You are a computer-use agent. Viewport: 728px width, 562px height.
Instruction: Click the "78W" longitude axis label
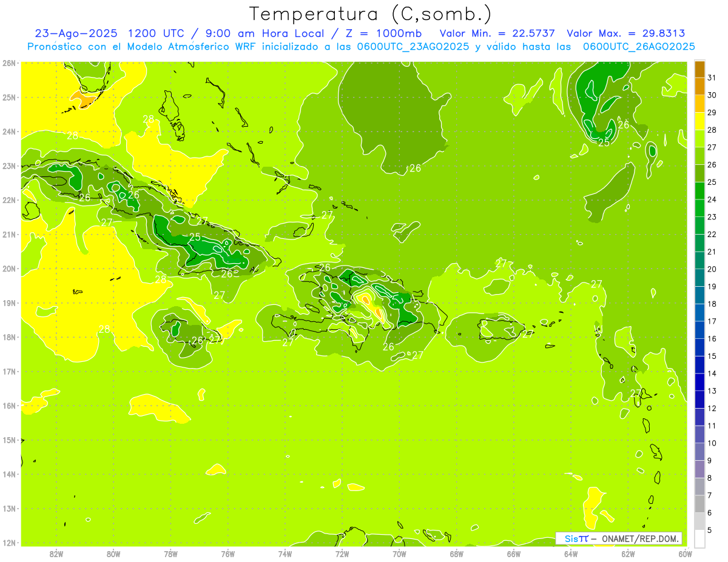(170, 554)
